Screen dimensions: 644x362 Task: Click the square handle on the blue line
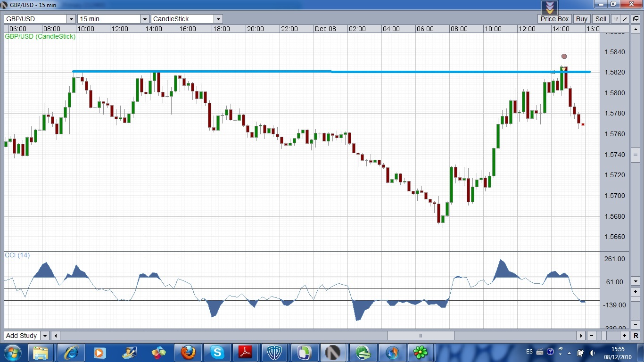(x=553, y=72)
